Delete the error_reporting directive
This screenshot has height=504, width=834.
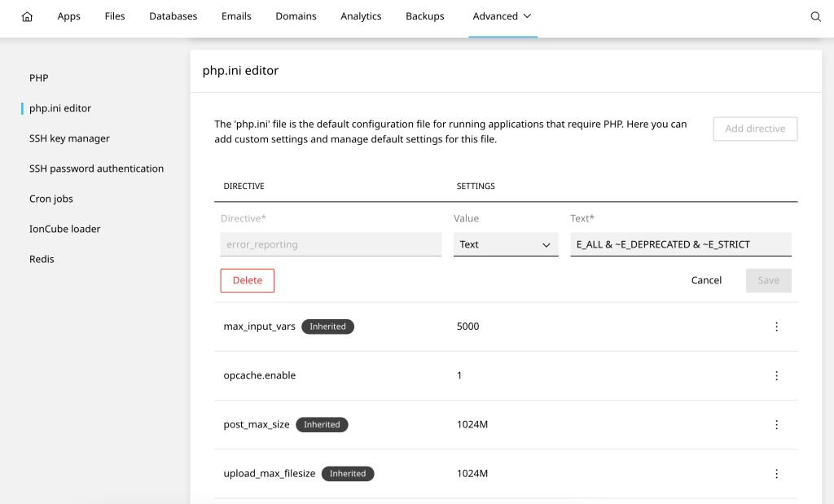click(x=248, y=281)
